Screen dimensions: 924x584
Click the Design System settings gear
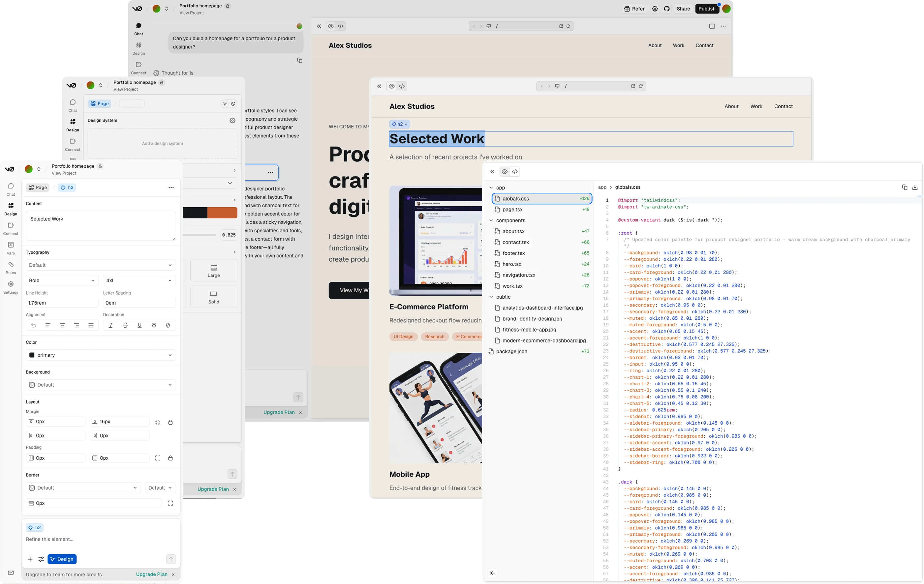coord(232,120)
